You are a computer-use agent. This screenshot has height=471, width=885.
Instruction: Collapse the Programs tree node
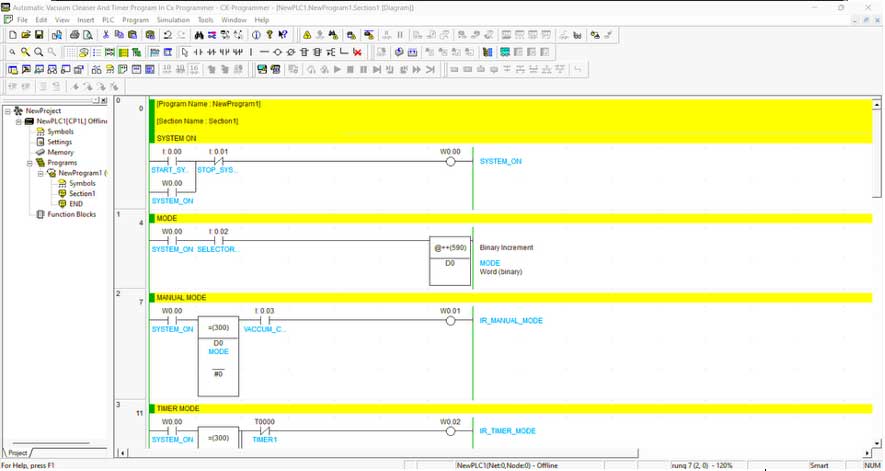[30, 162]
